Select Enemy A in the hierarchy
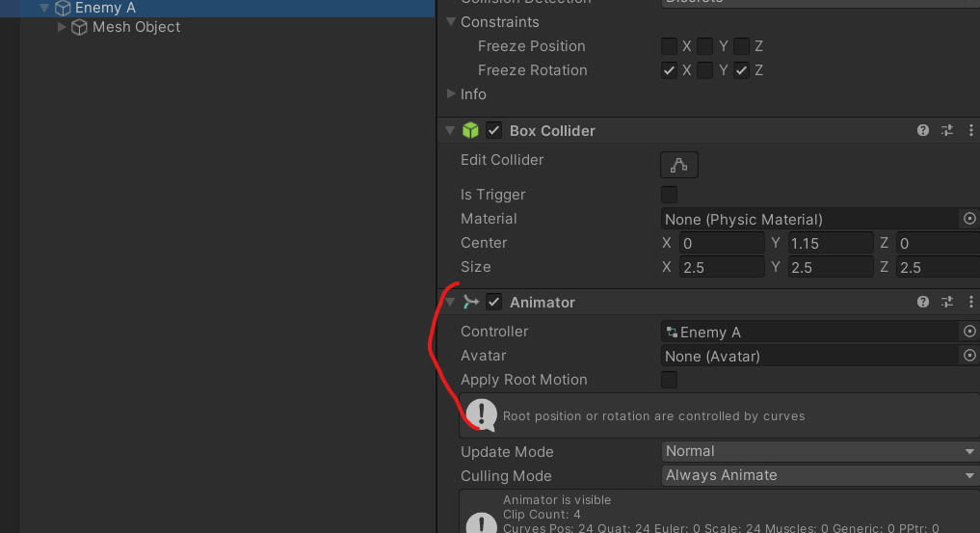 click(105, 8)
